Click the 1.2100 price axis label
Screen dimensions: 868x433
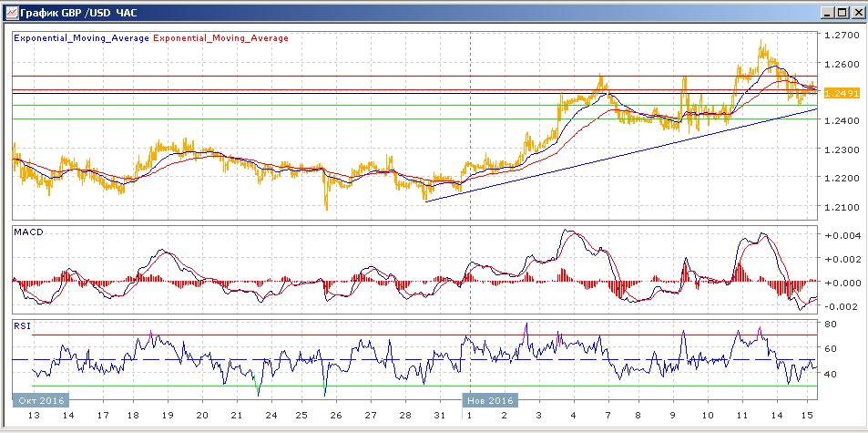[842, 207]
